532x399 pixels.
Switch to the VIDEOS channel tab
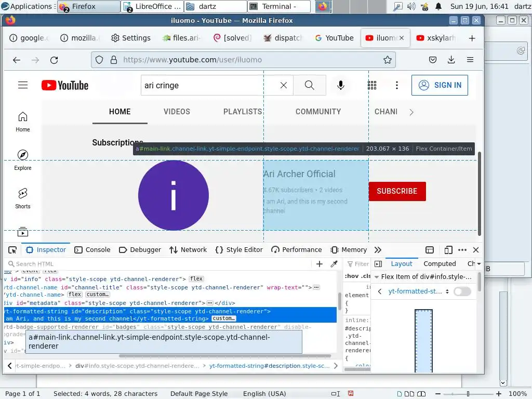[x=177, y=112]
